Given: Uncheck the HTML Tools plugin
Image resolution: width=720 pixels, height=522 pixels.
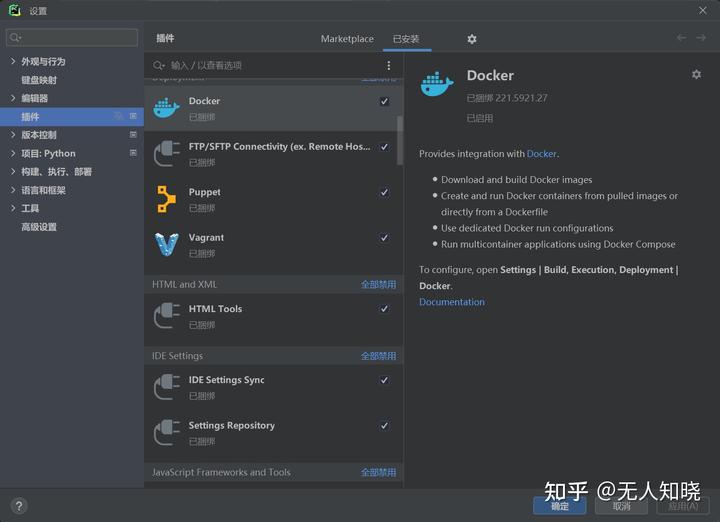Looking at the screenshot, I should (384, 309).
